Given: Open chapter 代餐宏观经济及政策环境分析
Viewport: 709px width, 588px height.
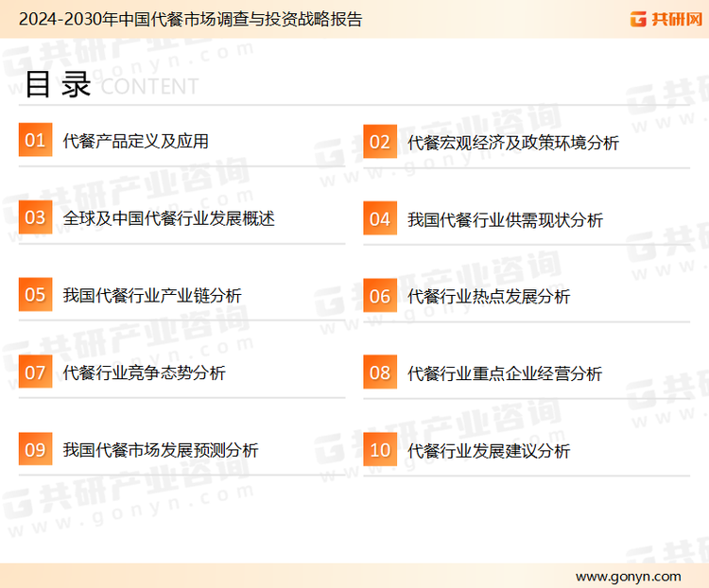Looking at the screenshot, I should pyautogui.click(x=513, y=143).
